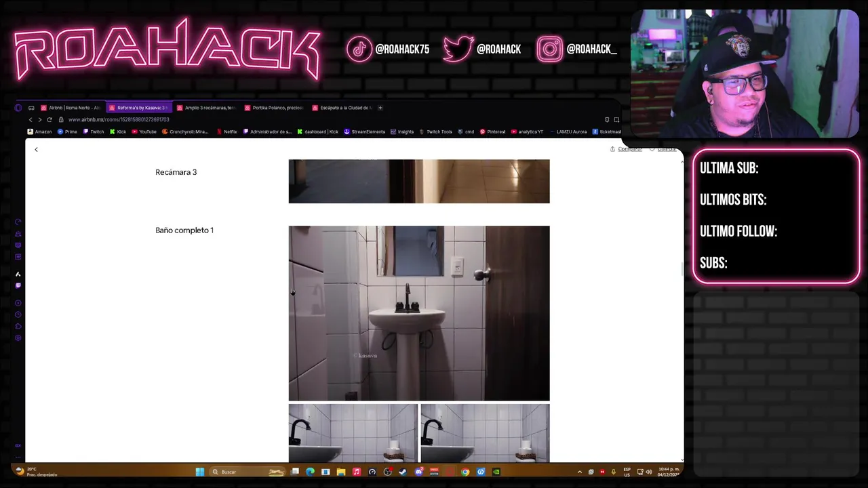The height and width of the screenshot is (488, 868).
Task: Open Microsoft Edge from the taskbar
Action: (x=310, y=472)
